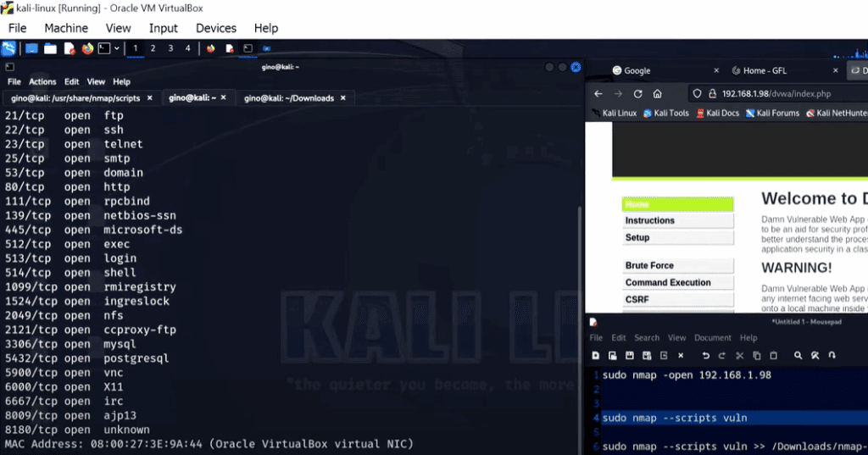
Task: Switch to workspace 4
Action: click(187, 48)
